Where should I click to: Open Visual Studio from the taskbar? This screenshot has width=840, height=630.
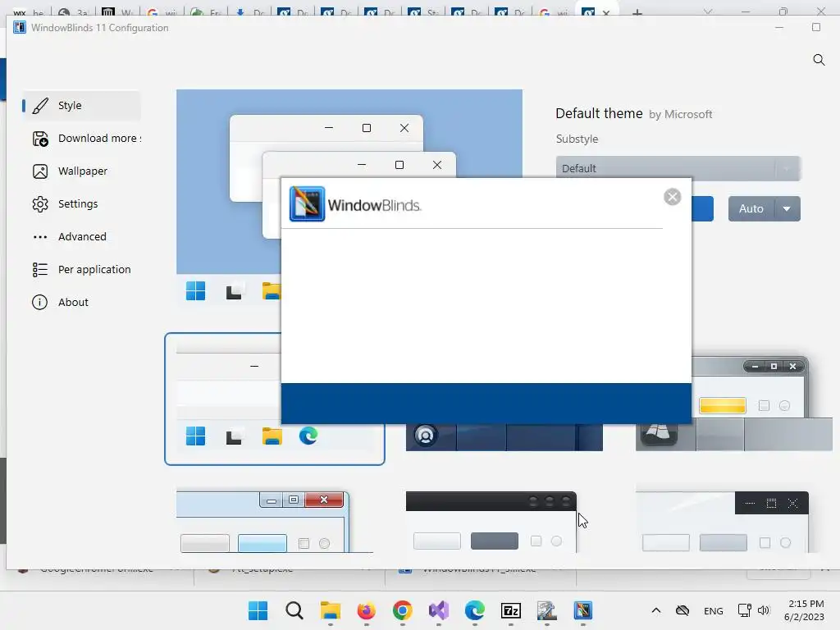click(x=439, y=610)
